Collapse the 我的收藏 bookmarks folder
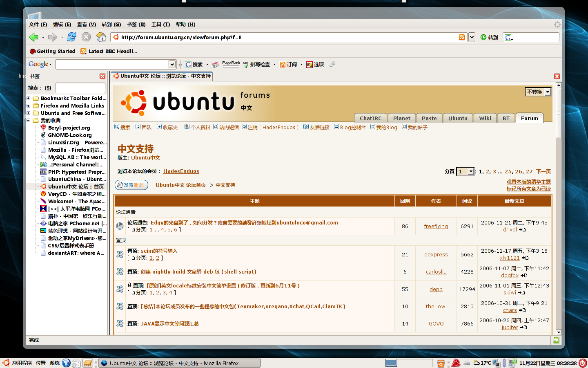This screenshot has width=588, height=368. tap(29, 121)
